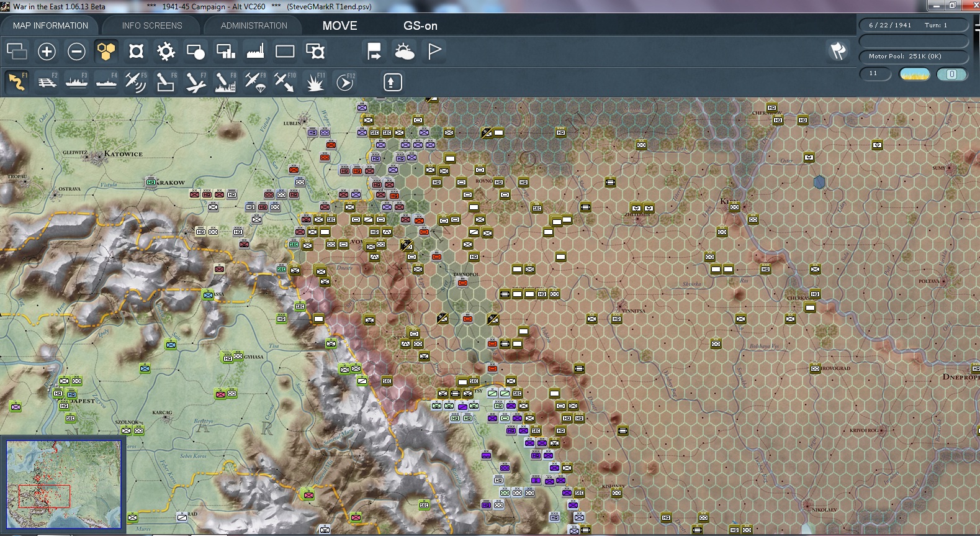The image size is (980, 536).
Task: Click the HQ unit counter beside Krakow
Action: 151,182
